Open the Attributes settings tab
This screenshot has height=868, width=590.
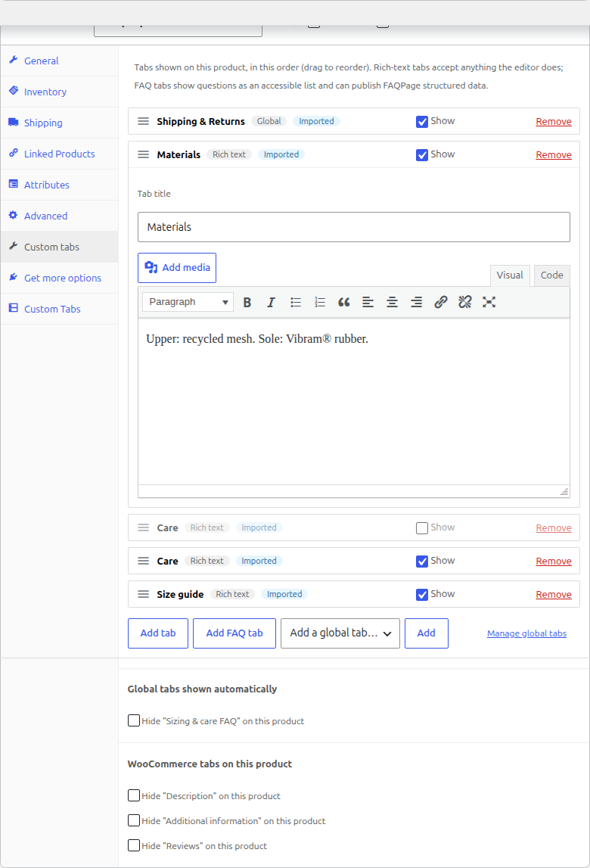click(x=59, y=185)
